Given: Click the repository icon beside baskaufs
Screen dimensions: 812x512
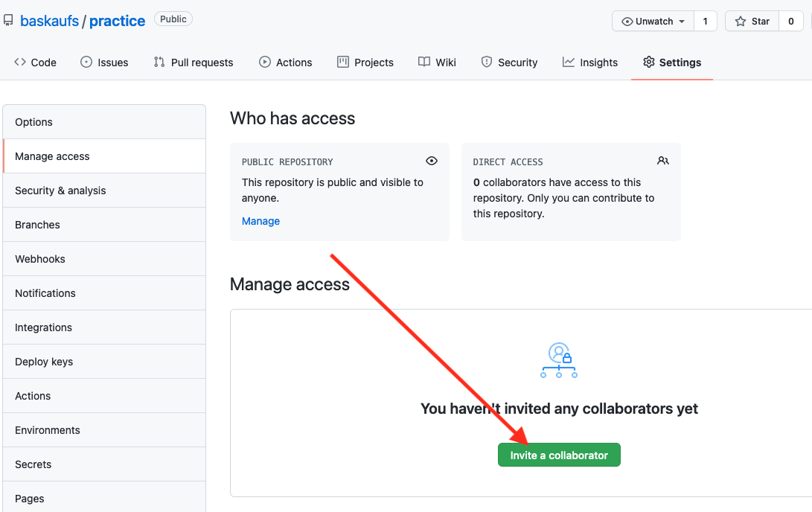Looking at the screenshot, I should (x=8, y=21).
